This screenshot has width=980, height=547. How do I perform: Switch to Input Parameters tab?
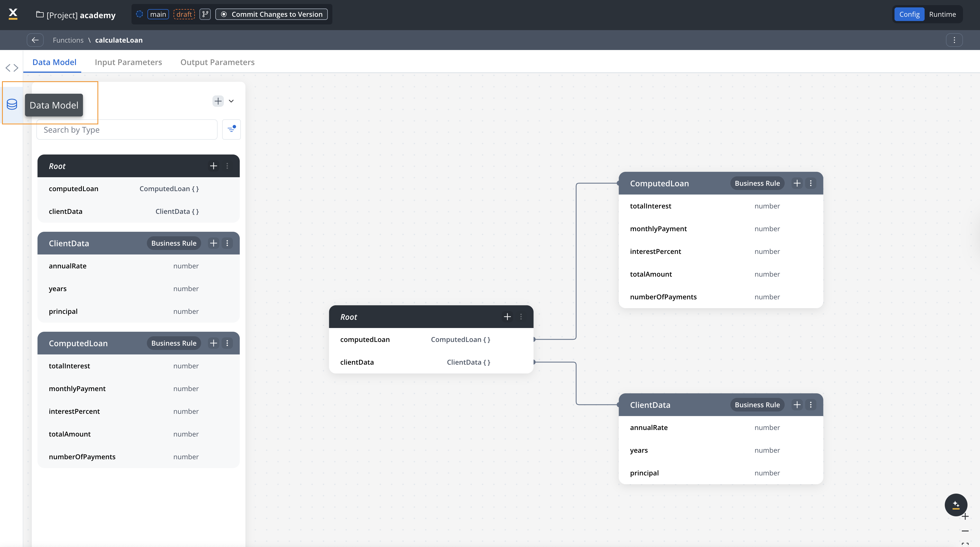pos(128,62)
